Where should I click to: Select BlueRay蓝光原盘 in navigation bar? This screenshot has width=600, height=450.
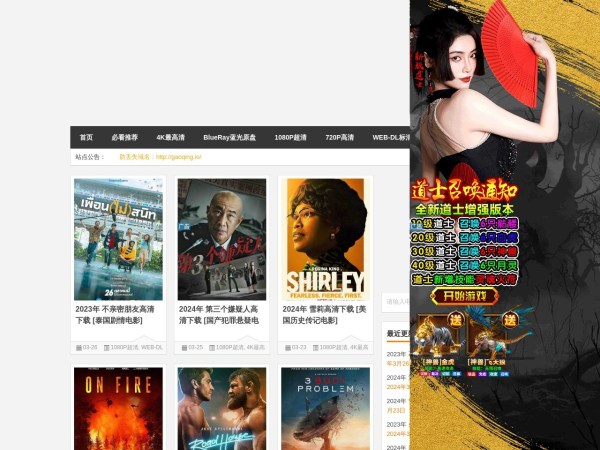coord(230,137)
